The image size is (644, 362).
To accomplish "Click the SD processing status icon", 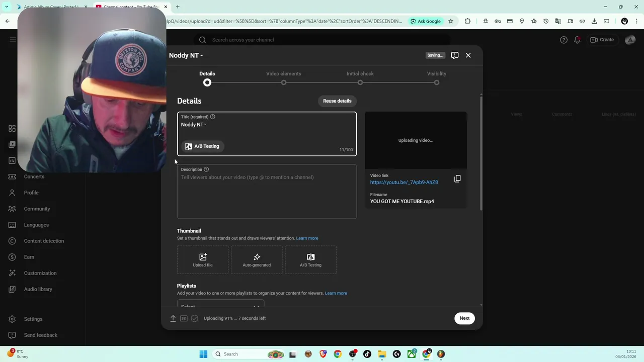I will [184, 318].
